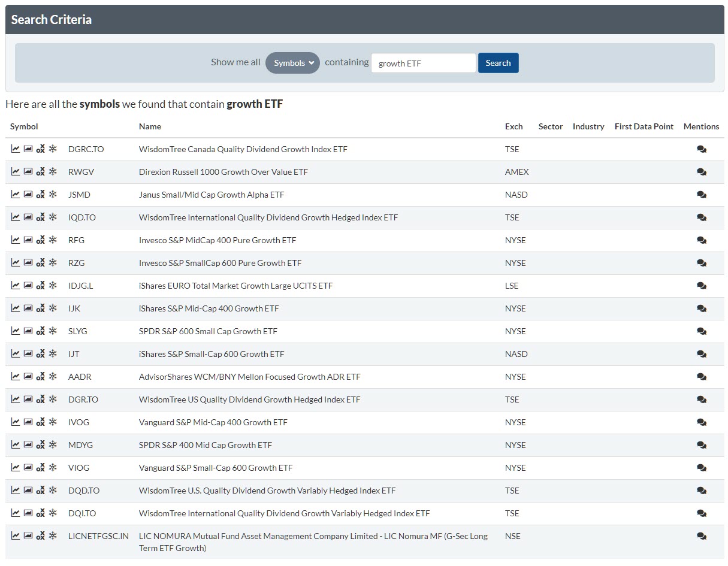Open the point & figure icon for JSMD
The image size is (728, 566).
point(41,194)
